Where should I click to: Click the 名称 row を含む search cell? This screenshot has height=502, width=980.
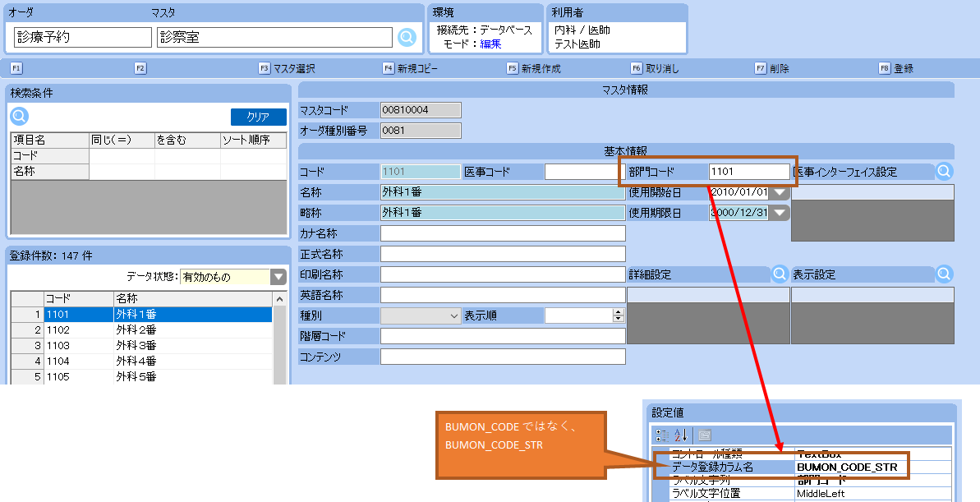pyautogui.click(x=187, y=171)
